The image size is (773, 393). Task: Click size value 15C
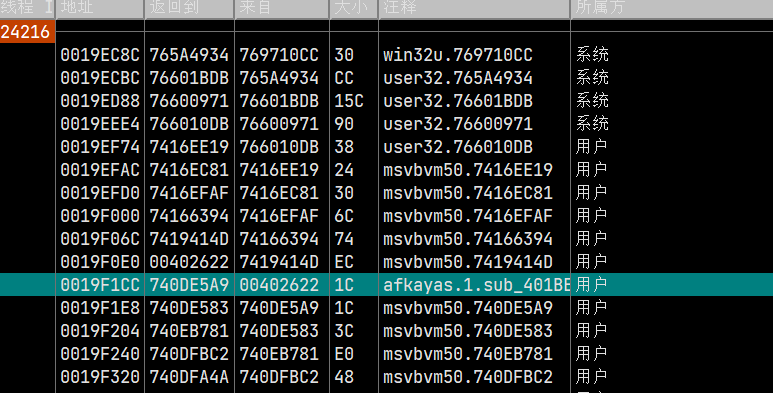[349, 101]
